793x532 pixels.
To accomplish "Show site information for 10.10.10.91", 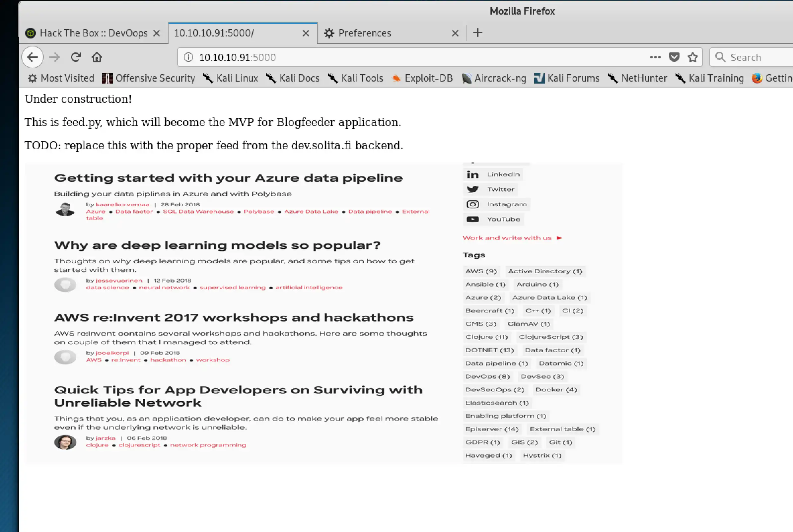I will coord(188,57).
